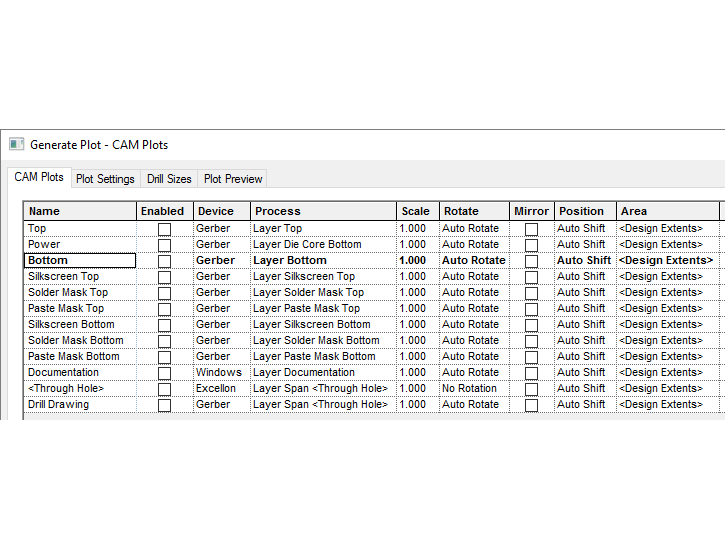Select the Paste Mask Top name cell
The width and height of the screenshot is (725, 550).
[80, 308]
